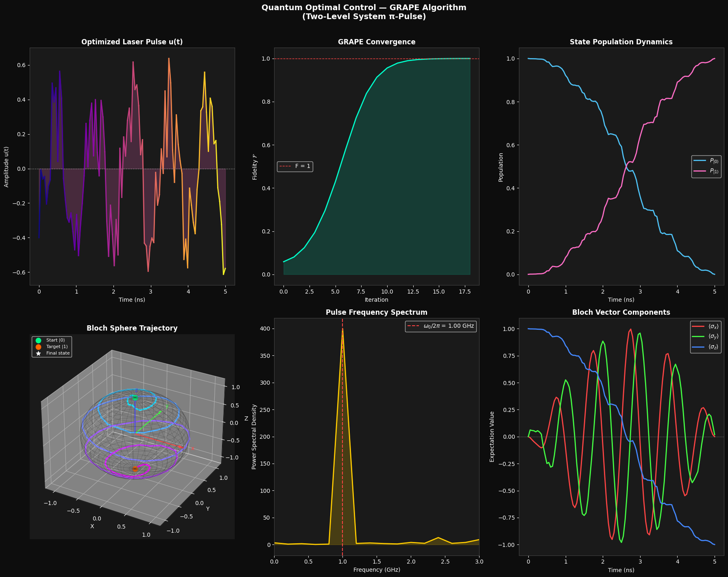Click the orange target point on Bloch sphere

coord(135,469)
